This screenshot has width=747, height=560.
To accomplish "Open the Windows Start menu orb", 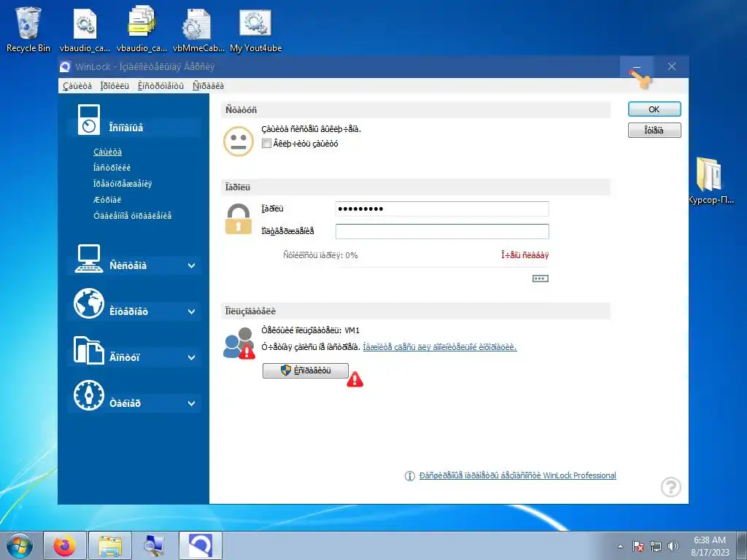I will click(x=20, y=545).
